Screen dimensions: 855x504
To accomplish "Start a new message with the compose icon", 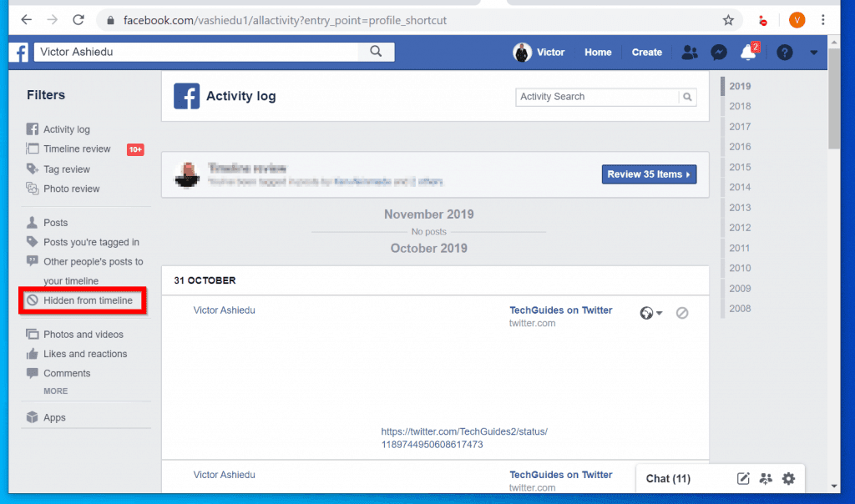I will 743,478.
